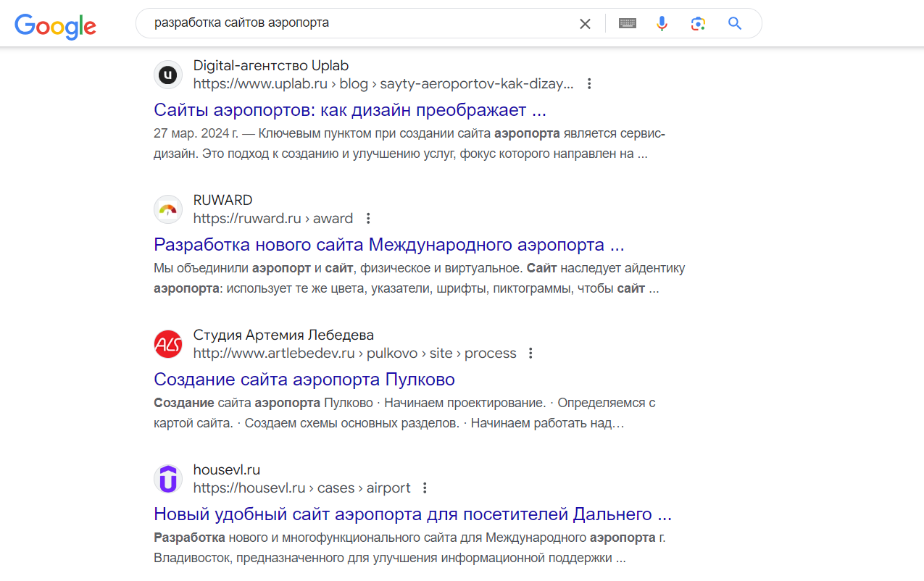Click the magnifying glass search button
The image size is (924, 581).
tap(735, 24)
